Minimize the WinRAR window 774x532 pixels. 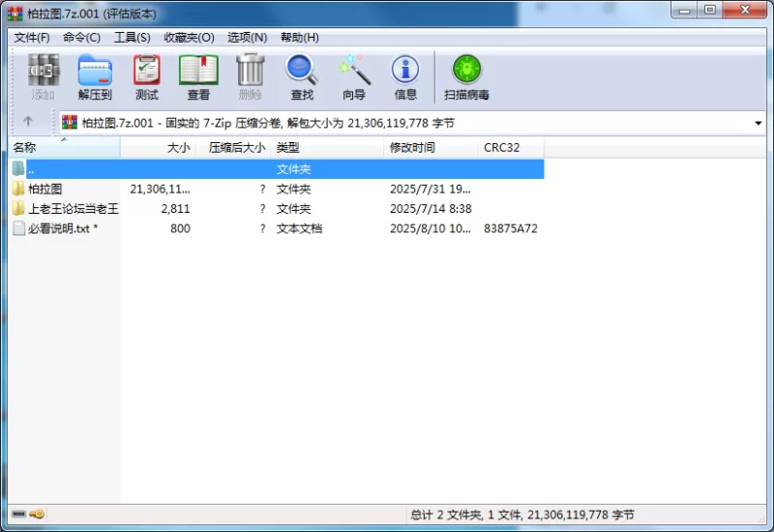[x=684, y=11]
